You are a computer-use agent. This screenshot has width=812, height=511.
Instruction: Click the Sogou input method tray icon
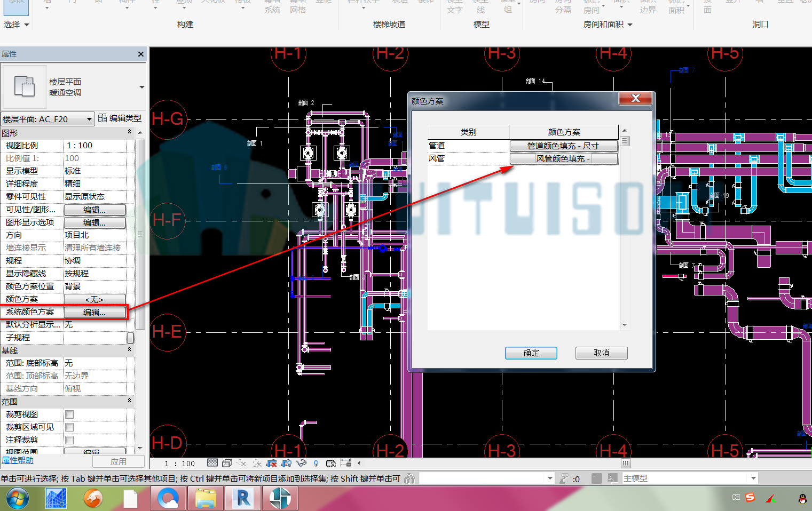pos(750,497)
